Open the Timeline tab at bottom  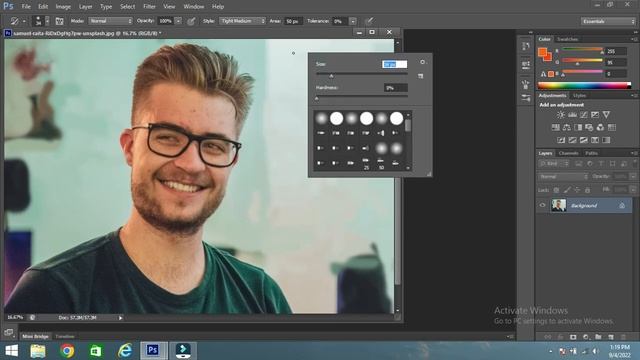click(x=65, y=336)
